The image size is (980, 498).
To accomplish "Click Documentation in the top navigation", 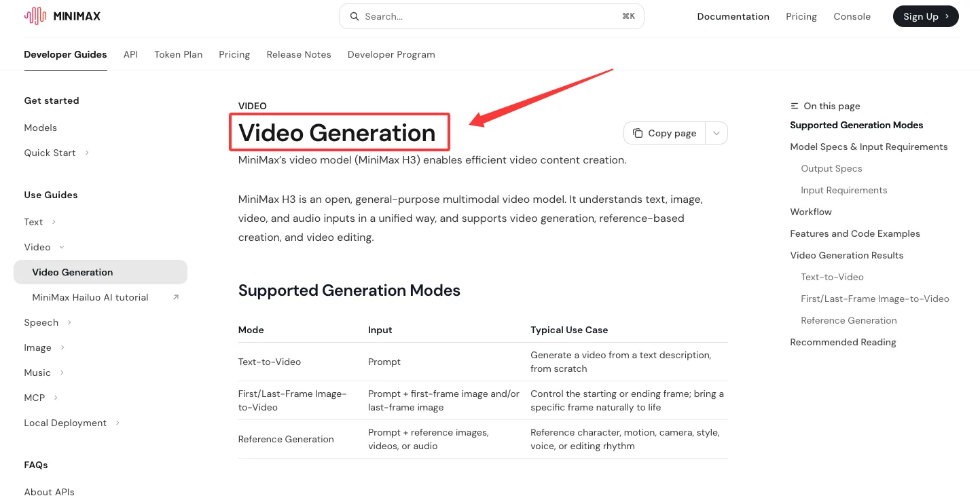I will (733, 16).
